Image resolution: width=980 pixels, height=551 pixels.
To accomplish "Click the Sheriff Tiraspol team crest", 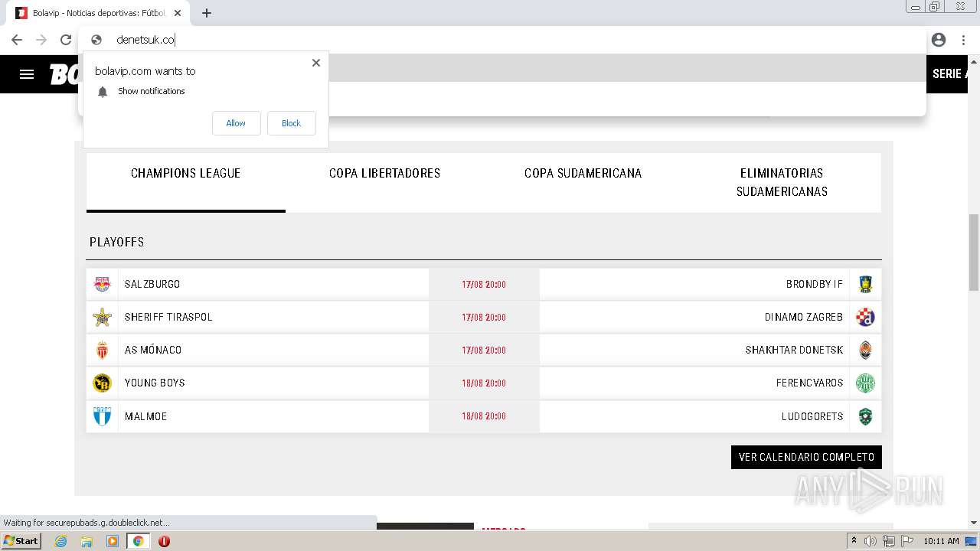I will [102, 317].
